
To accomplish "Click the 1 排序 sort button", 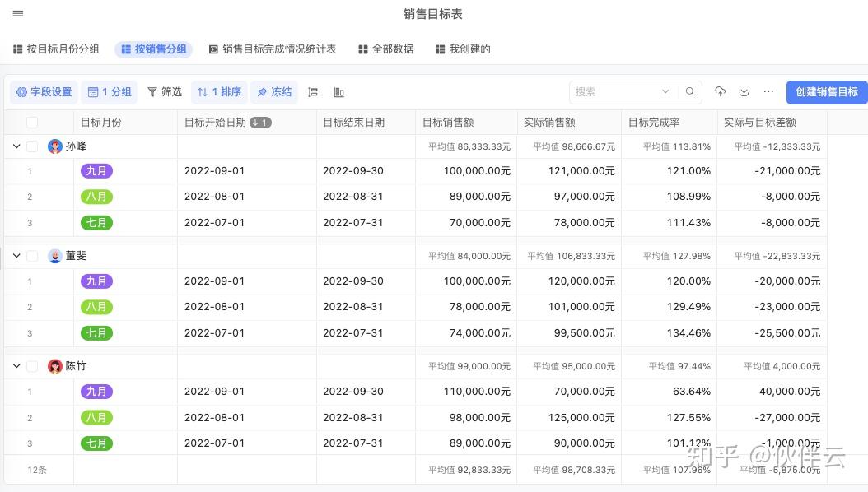I will pos(219,92).
